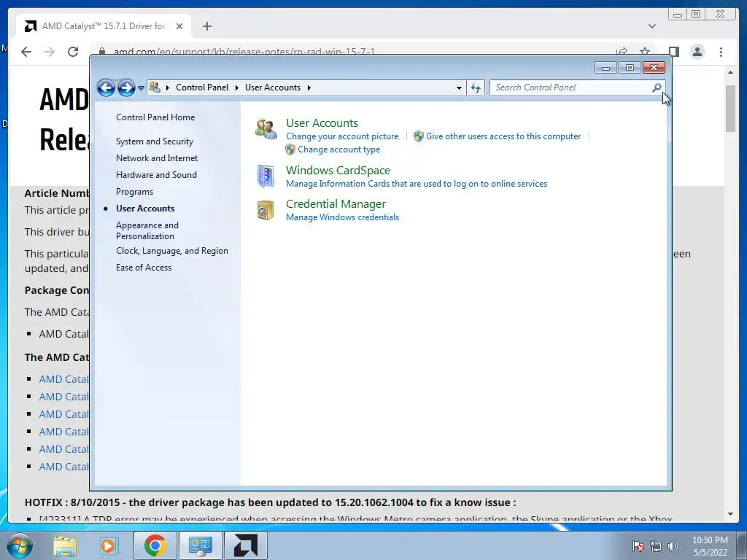
Task: Open Clock, Language, and Region category
Action: point(172,251)
